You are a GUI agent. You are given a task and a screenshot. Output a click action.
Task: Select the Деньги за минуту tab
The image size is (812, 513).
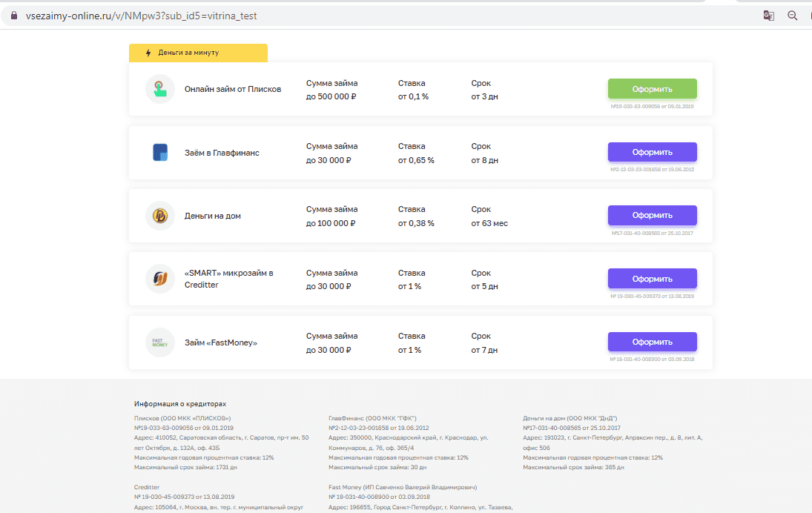(x=198, y=53)
